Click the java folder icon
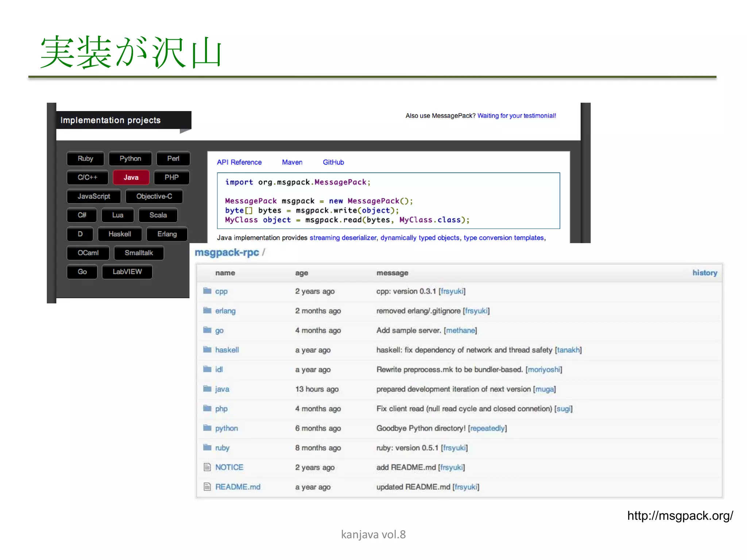Viewport: 747px width, 560px height. (207, 389)
